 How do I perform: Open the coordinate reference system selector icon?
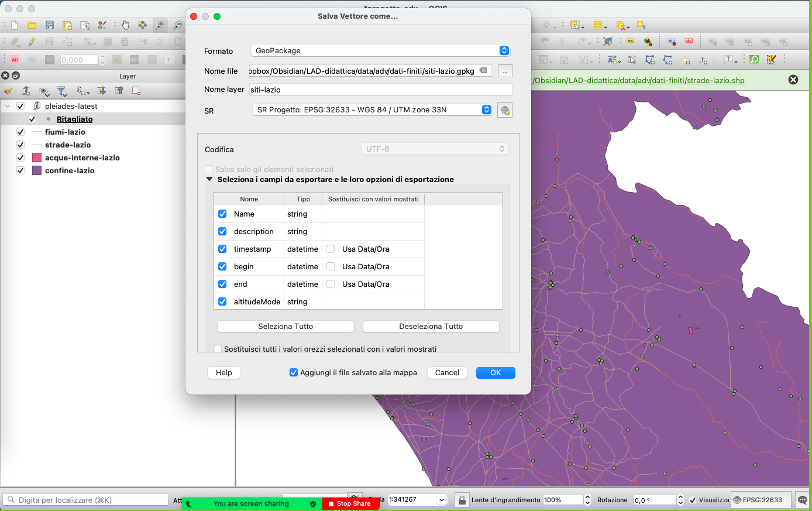pos(504,110)
